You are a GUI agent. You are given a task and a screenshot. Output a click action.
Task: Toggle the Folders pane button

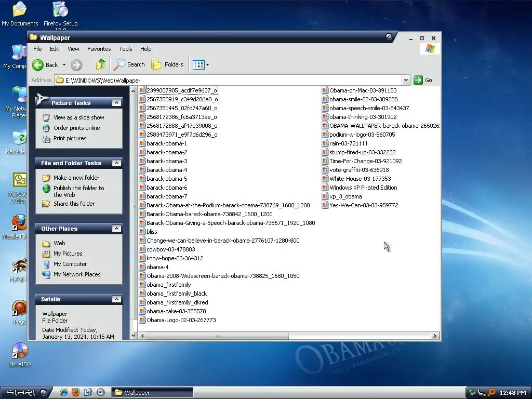167,64
